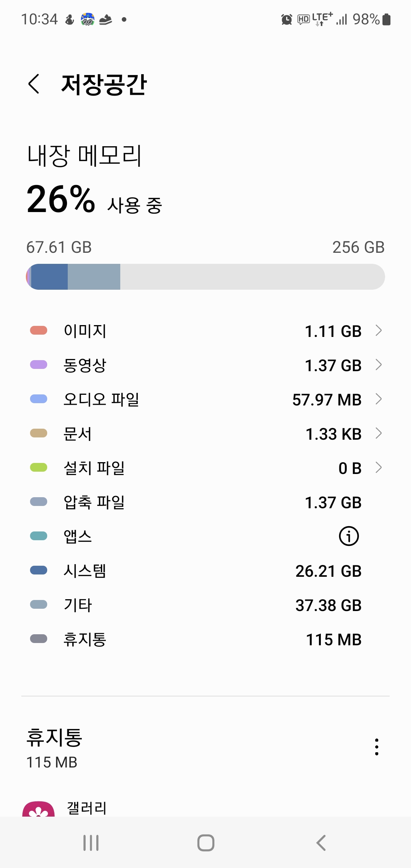Tap the red 이미지 color swatch
Screen dimensions: 411x868
pyautogui.click(x=38, y=330)
